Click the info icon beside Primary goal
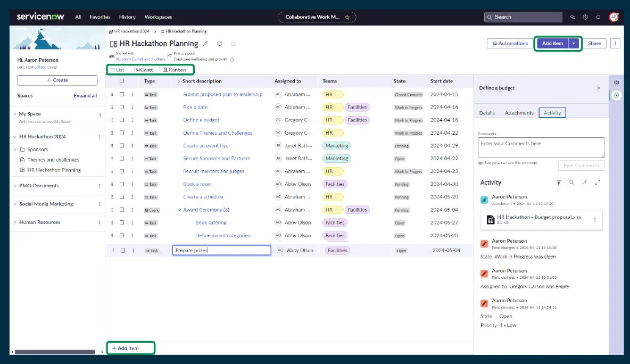 tap(232, 60)
